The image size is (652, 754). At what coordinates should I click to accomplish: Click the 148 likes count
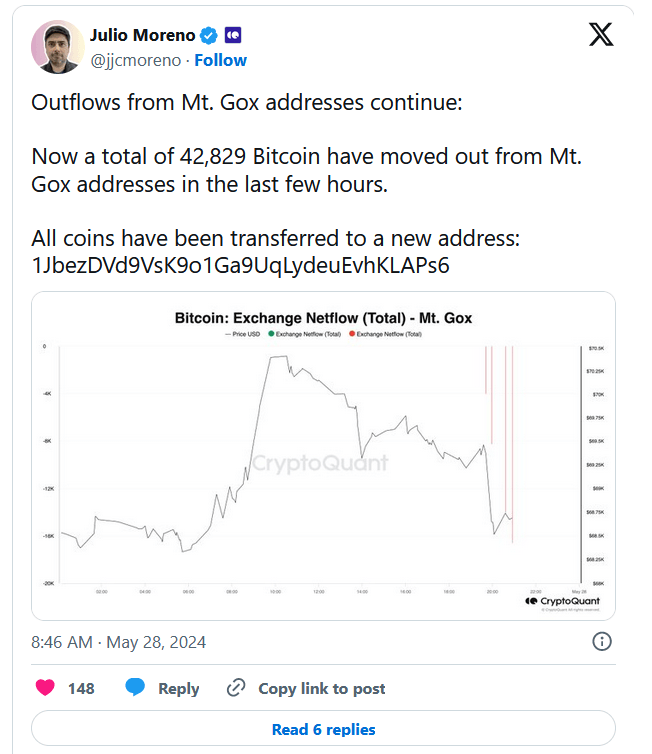[x=81, y=688]
